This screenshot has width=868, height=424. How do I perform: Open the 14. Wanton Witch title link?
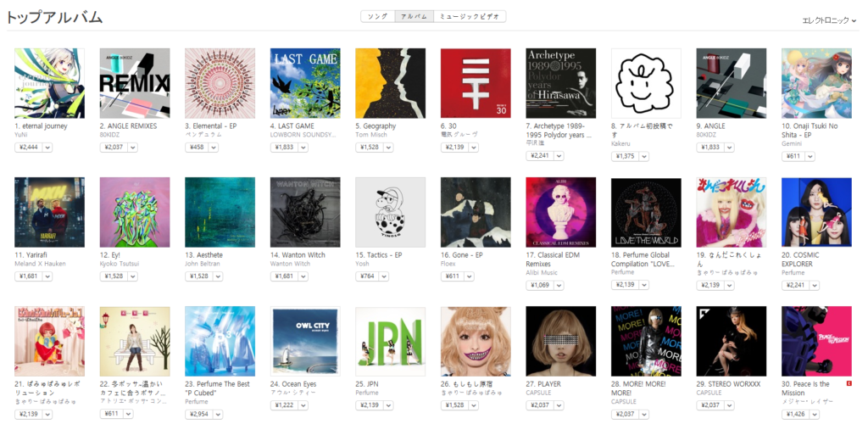pyautogui.click(x=298, y=255)
